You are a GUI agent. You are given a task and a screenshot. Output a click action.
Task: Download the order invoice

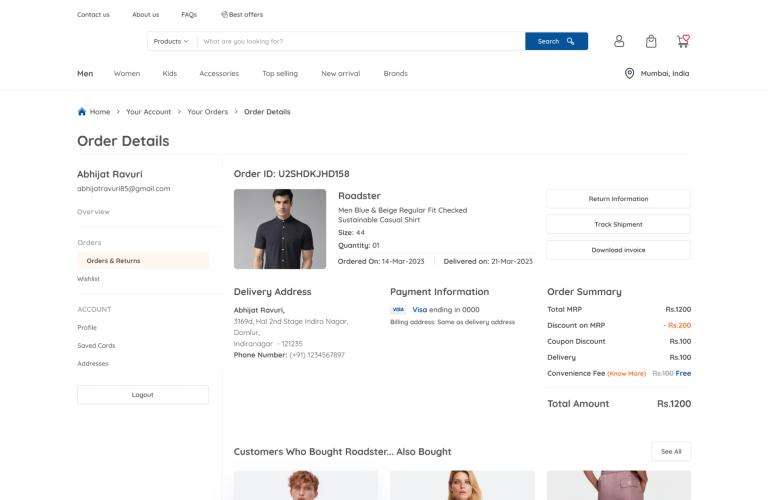618,250
